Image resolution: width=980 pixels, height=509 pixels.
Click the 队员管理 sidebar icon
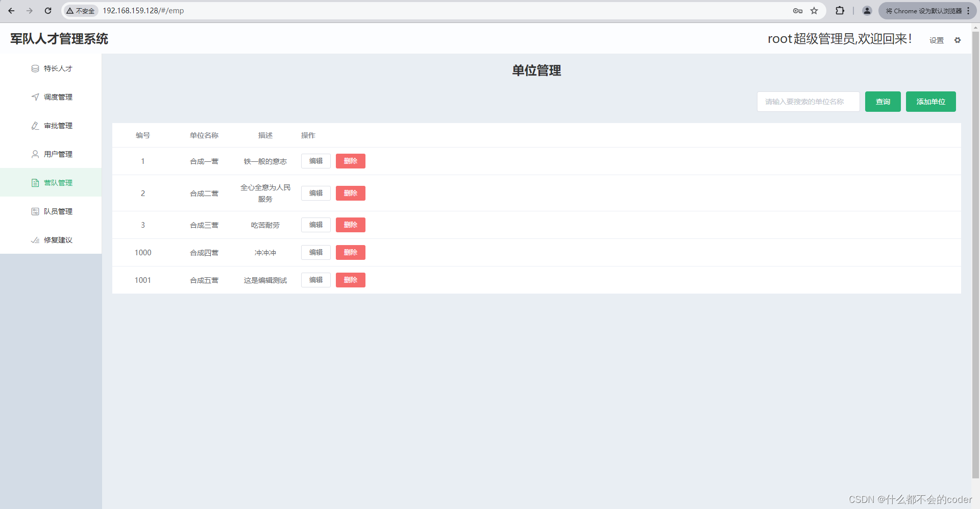(35, 211)
